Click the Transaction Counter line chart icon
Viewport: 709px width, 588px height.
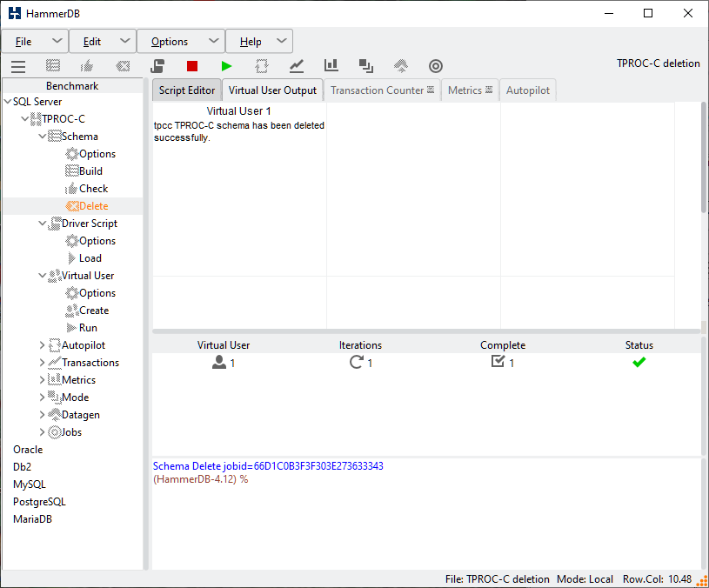(x=297, y=66)
